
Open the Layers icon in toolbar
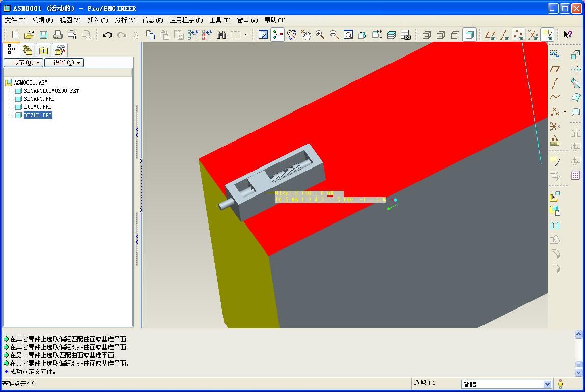[x=391, y=35]
